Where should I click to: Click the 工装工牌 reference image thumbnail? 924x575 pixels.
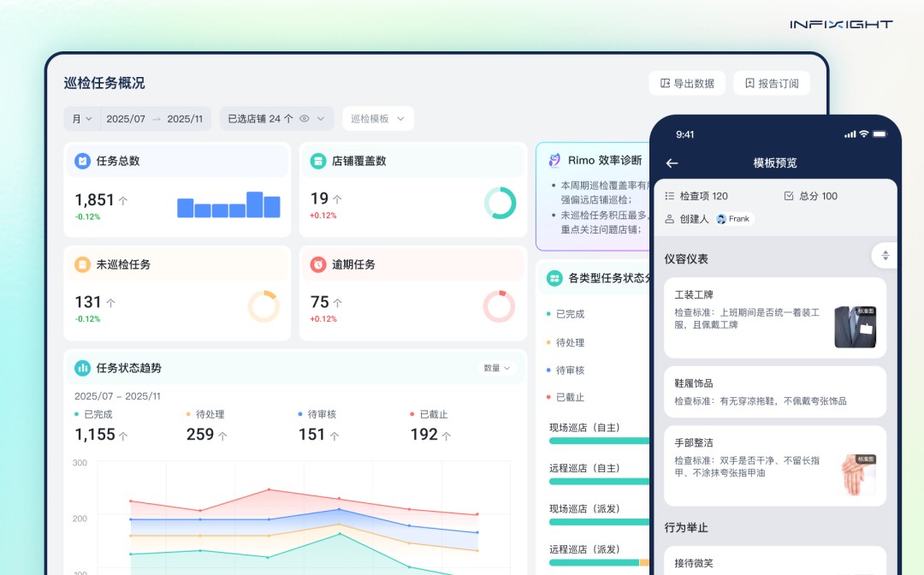855,325
